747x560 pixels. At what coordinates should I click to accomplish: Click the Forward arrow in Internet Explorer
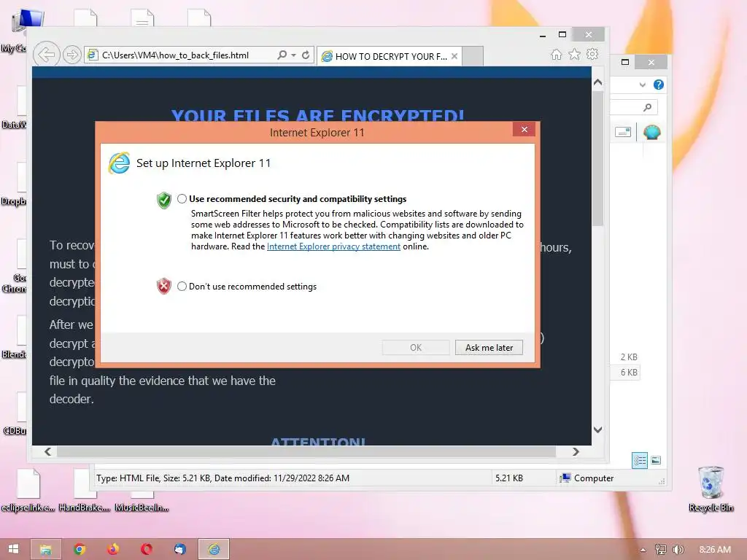pos(71,55)
